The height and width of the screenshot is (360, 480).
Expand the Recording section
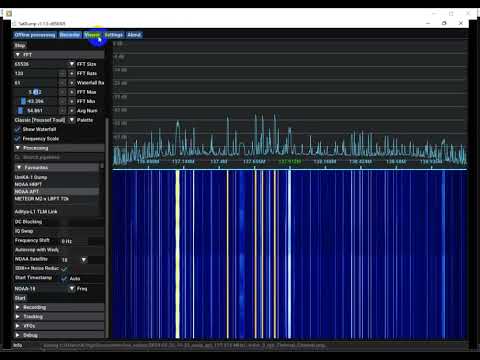tap(59, 307)
